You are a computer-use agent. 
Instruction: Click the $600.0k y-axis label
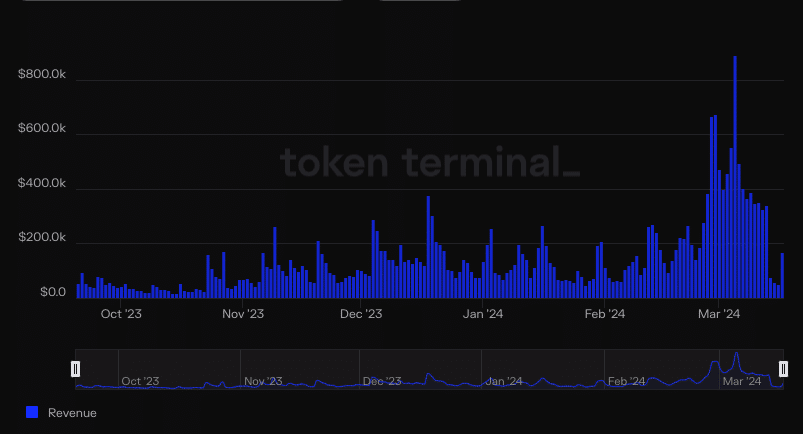42,128
